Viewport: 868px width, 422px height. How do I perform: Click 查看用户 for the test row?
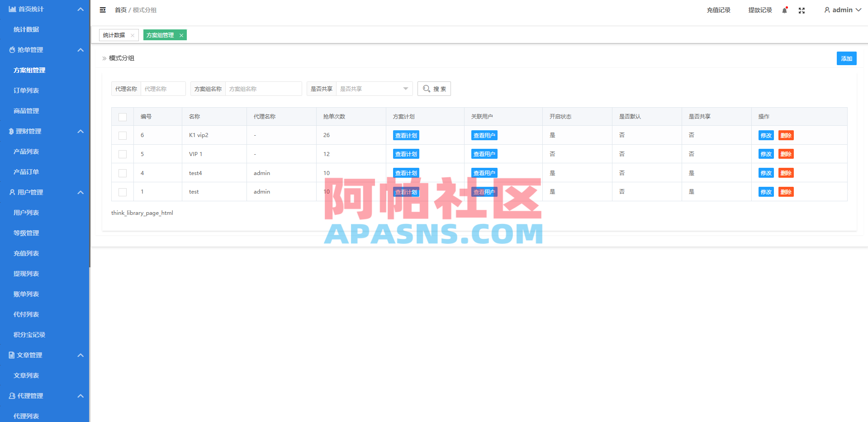coord(484,192)
